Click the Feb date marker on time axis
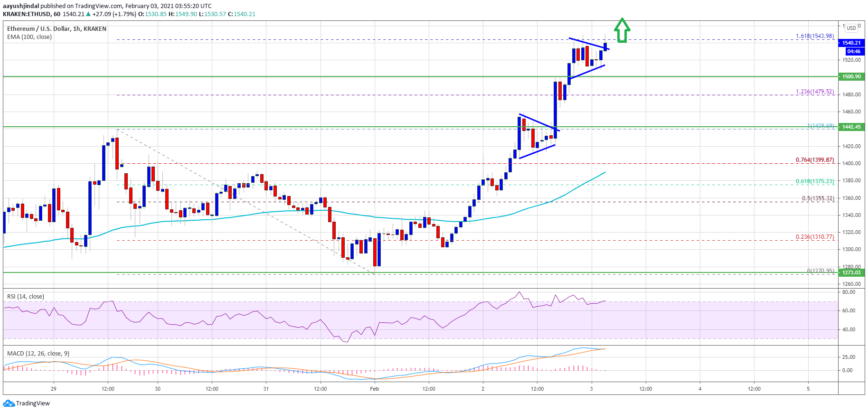 coord(375,389)
